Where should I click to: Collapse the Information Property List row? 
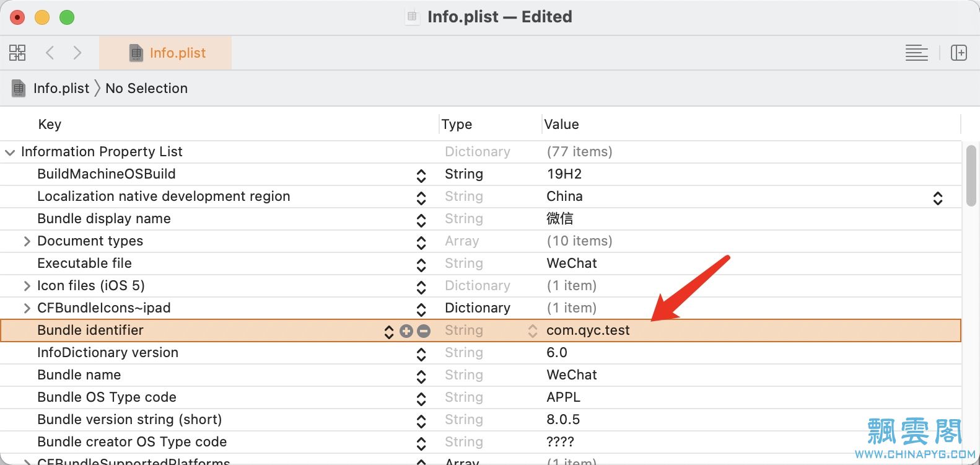click(10, 152)
